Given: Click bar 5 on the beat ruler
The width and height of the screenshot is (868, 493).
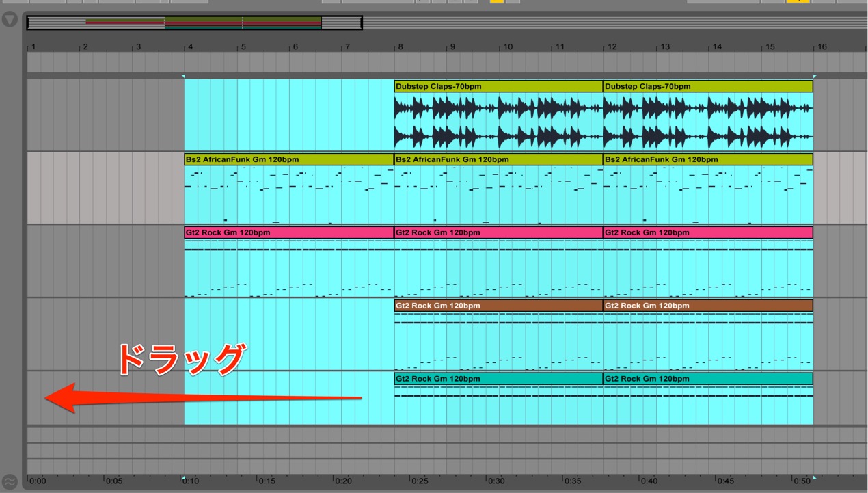Looking at the screenshot, I should point(242,47).
